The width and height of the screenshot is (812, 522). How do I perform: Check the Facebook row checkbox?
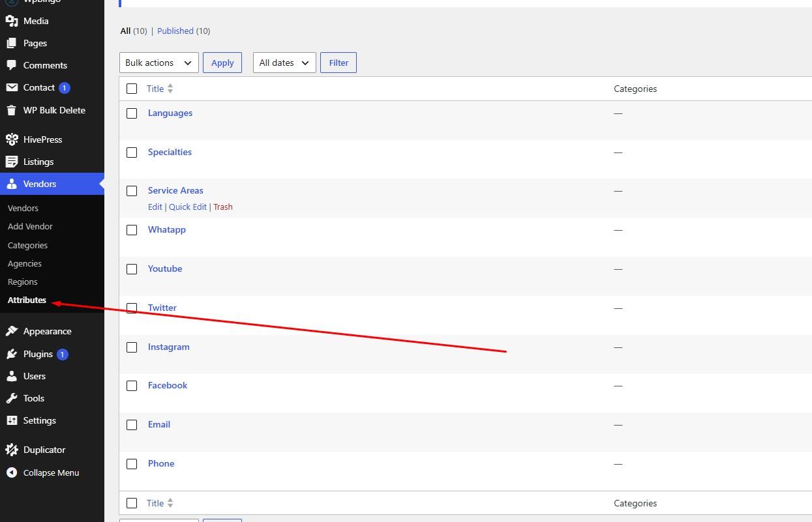132,386
